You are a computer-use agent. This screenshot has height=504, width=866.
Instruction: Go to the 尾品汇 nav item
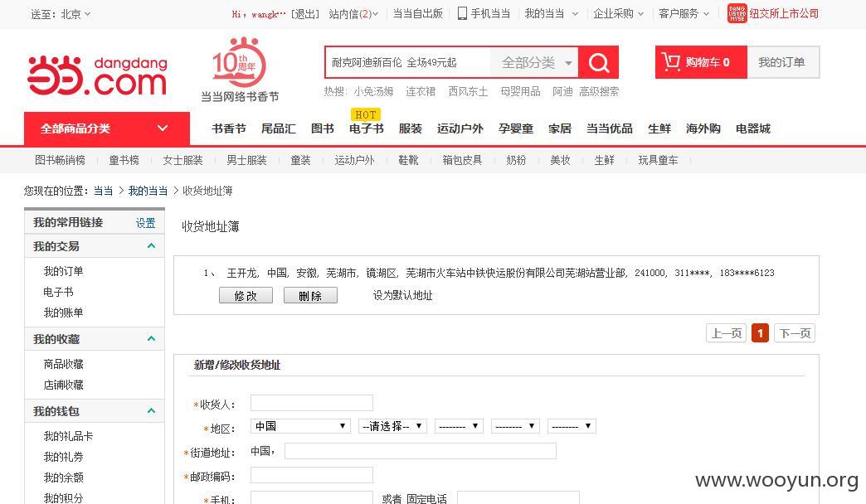[x=279, y=128]
